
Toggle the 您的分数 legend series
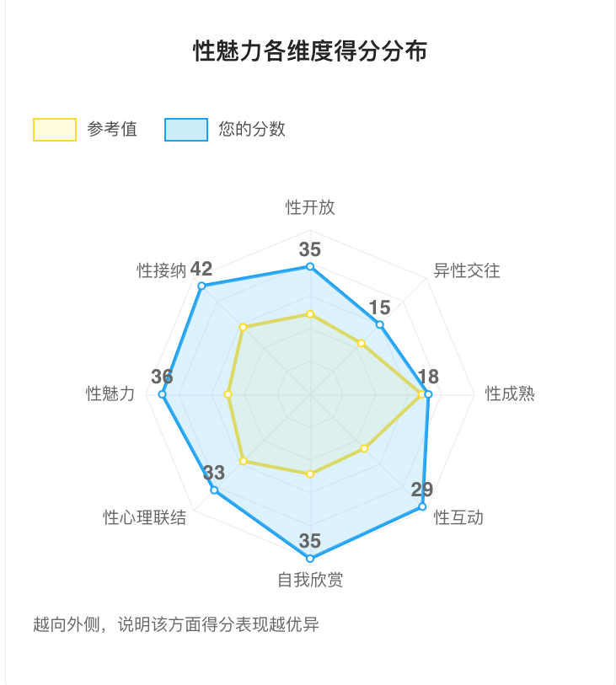pos(225,129)
